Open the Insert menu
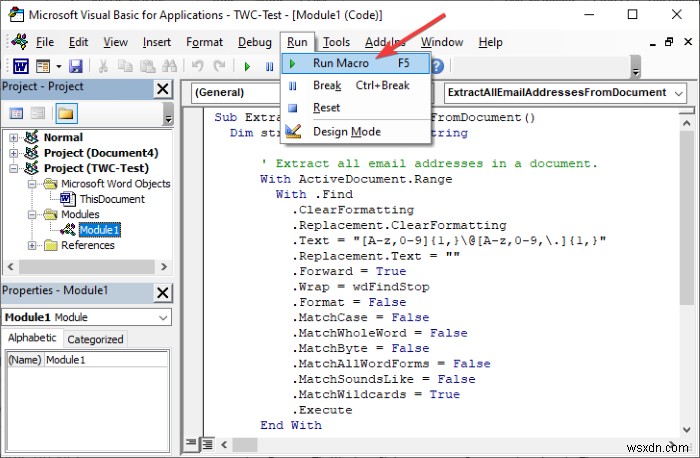 point(157,42)
